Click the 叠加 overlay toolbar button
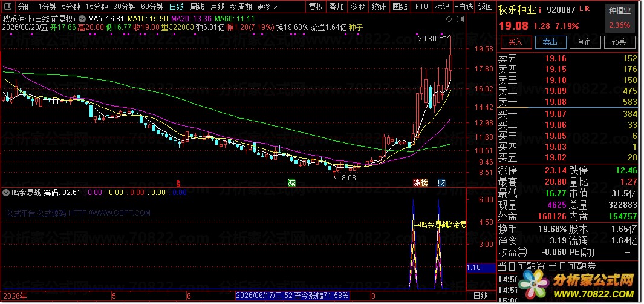Viewport: 644px width, 304px height. click(337, 7)
